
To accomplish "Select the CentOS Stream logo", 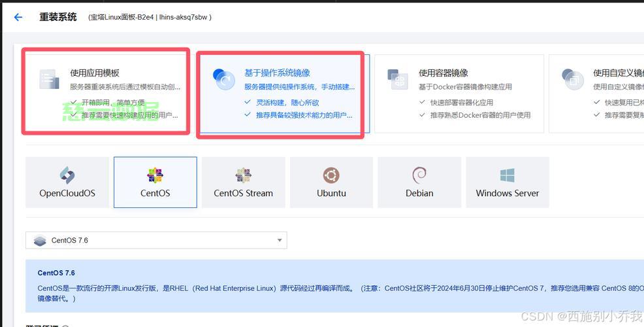I will 243,175.
